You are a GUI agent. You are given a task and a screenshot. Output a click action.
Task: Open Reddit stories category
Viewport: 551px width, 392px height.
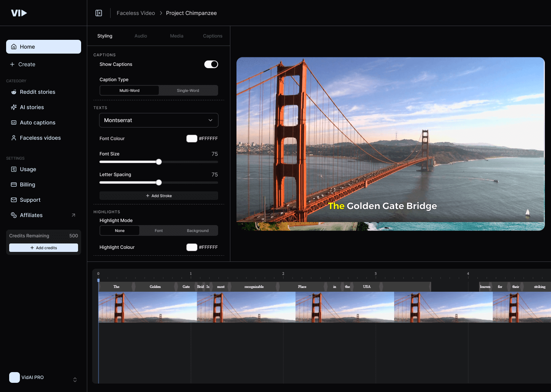pyautogui.click(x=37, y=92)
